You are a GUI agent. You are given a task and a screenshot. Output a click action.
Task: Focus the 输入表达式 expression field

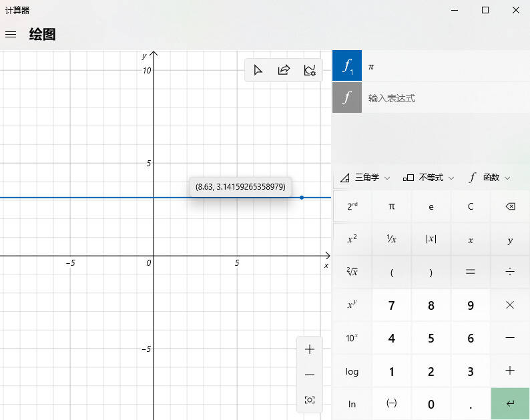coord(445,98)
